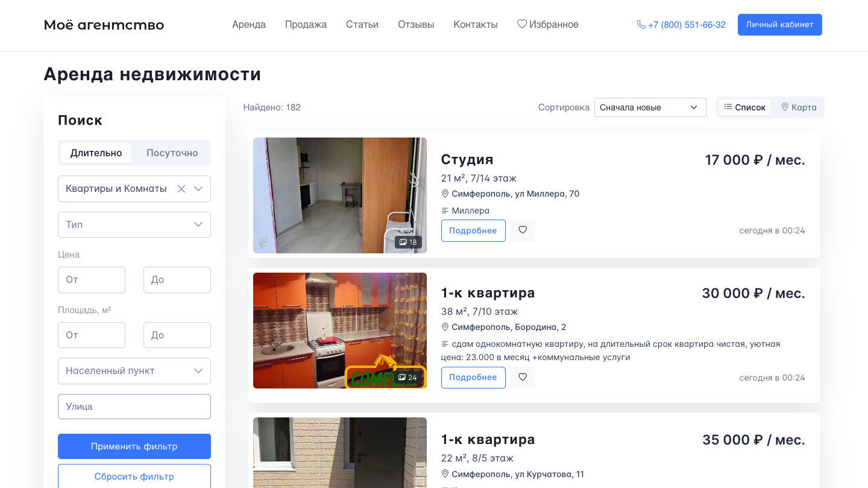Switch to Посуточно rental mode
The height and width of the screenshot is (488, 868).
click(x=172, y=153)
